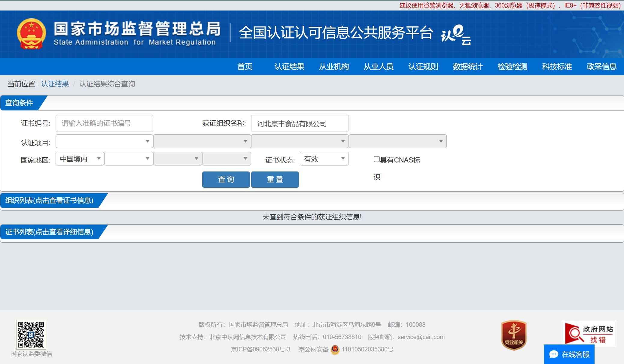Click the 国家市场监督管理总局 header title

coord(138,29)
